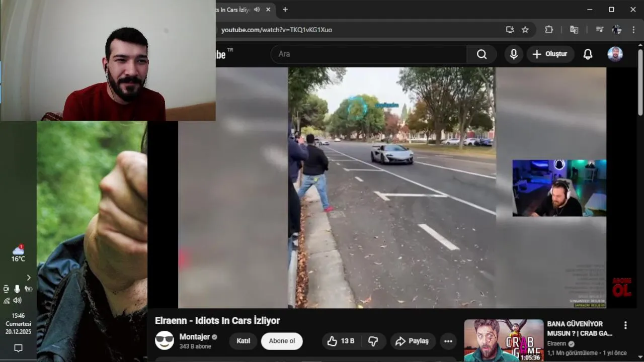
Task: Open options for BANA GÜVENİYOR MUSUN video
Action: point(625,325)
